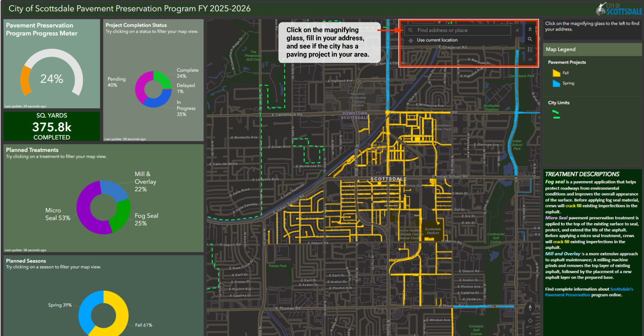Clear the address search with the X icon
Screen dimensions: 644x336
click(x=517, y=31)
